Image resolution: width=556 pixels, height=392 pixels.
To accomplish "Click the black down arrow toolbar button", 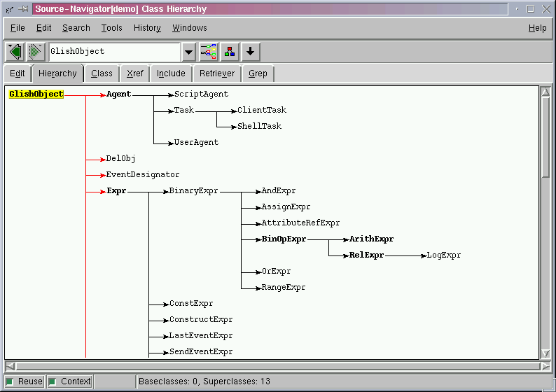I will click(251, 52).
